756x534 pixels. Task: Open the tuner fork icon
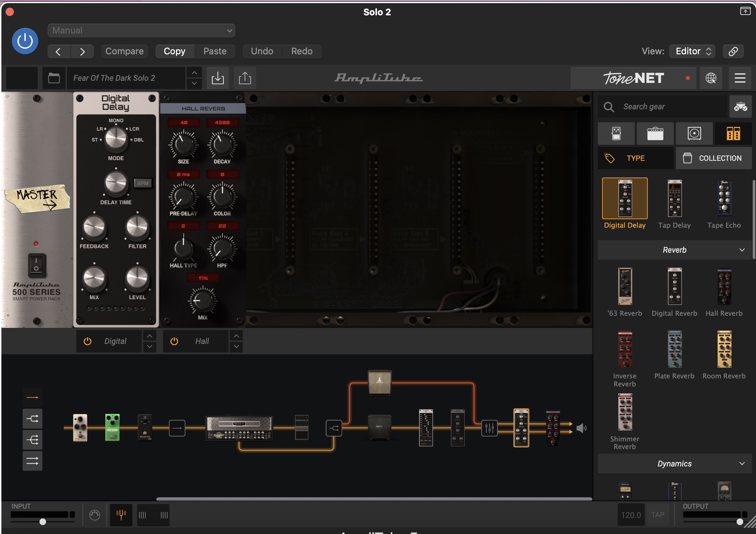pos(121,515)
